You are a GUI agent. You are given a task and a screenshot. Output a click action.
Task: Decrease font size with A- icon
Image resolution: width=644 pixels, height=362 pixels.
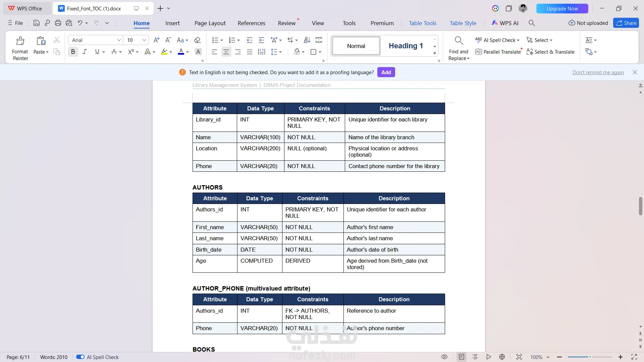tap(168, 40)
